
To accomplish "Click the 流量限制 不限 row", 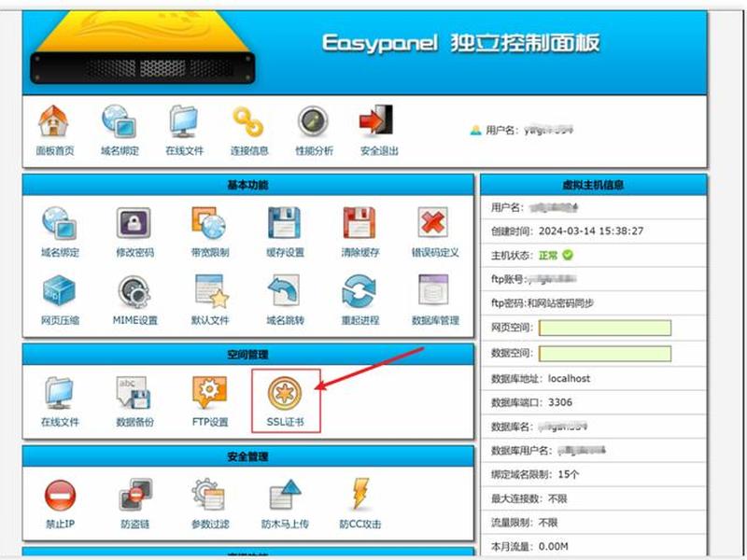I will pyautogui.click(x=594, y=523).
